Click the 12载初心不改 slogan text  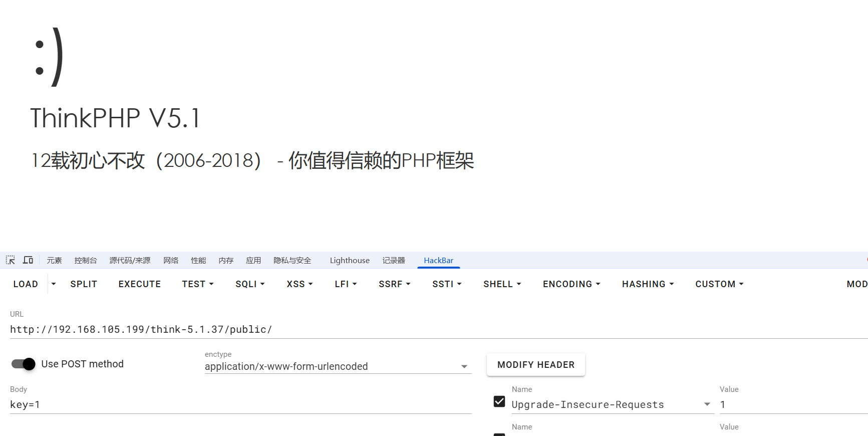252,160
